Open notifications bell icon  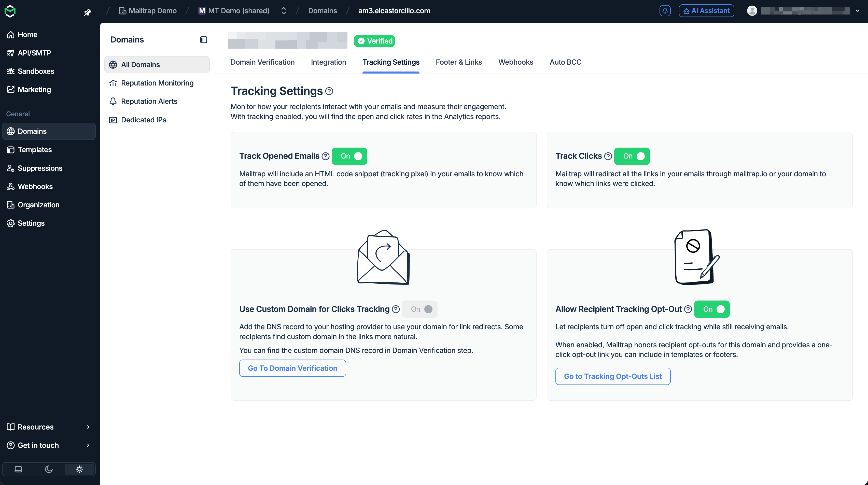pos(665,11)
